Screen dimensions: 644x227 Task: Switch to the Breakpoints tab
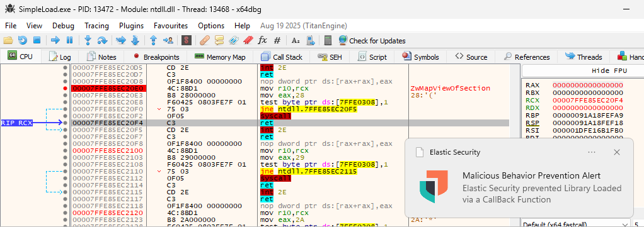[156, 57]
